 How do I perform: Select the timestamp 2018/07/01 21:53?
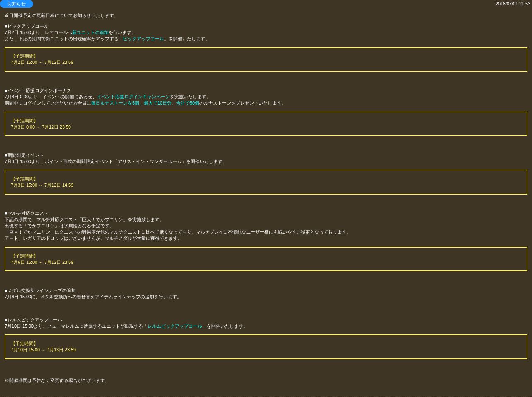(513, 4)
